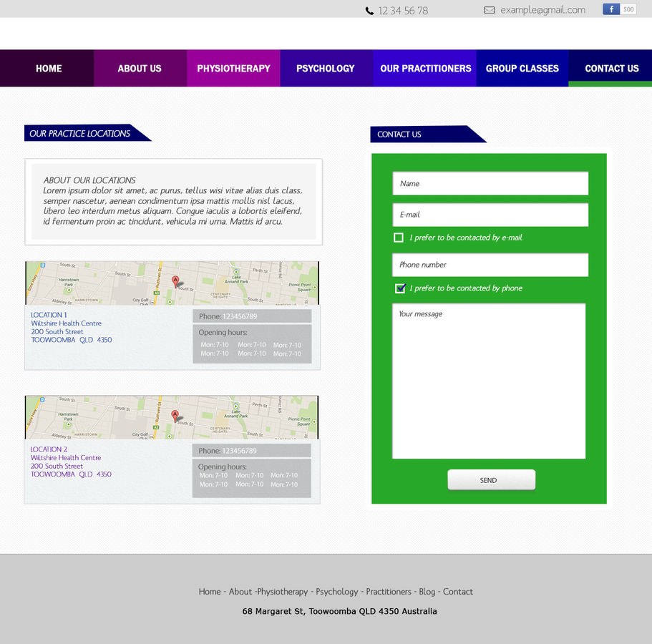Click the Name input field
652x644 pixels.
click(x=490, y=183)
